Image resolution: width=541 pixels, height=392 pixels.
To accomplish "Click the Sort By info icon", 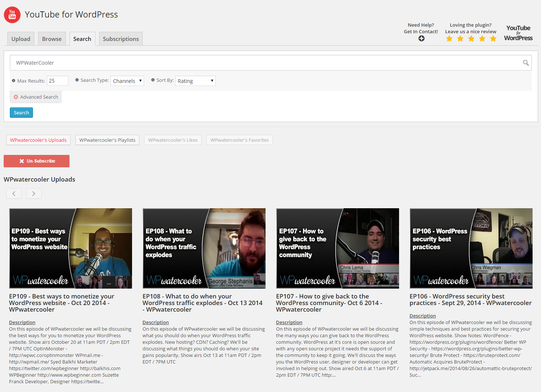I will 153,80.
